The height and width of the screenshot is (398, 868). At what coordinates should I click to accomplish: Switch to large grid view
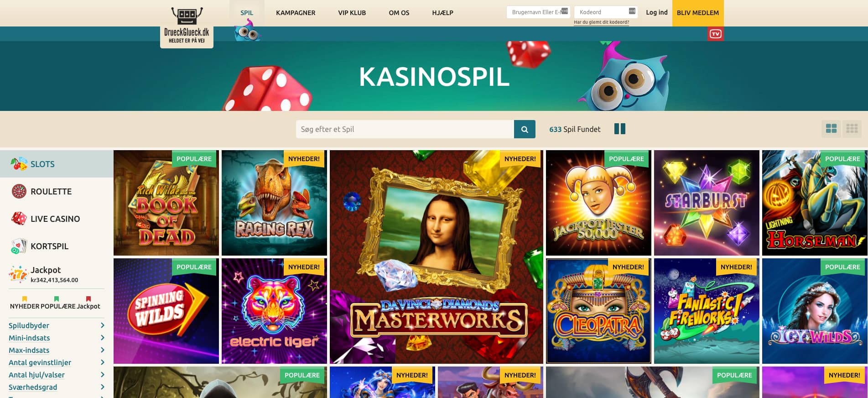coord(831,129)
